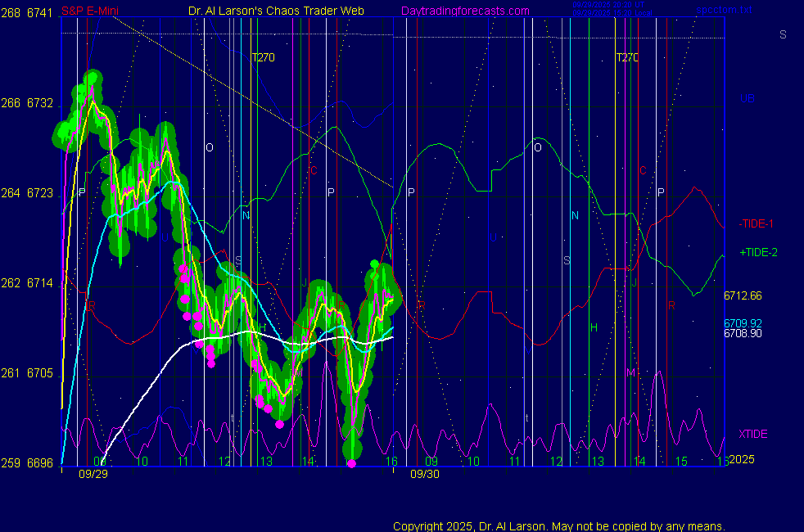
Task: Click the 6712.66 price value label
Action: point(743,295)
